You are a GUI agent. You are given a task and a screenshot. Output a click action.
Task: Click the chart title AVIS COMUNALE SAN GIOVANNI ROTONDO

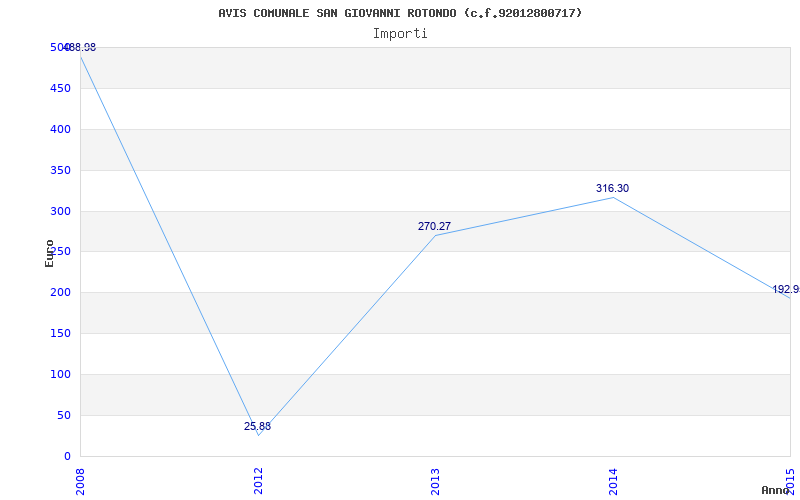(400, 13)
